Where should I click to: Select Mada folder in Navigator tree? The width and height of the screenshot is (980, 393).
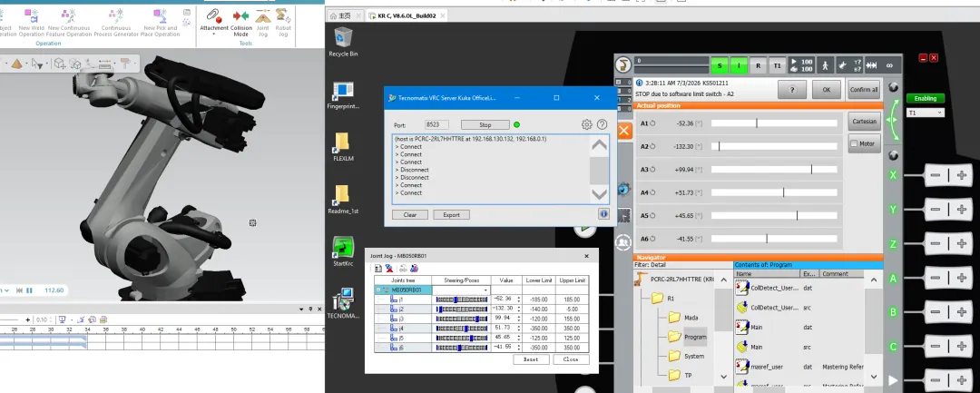(x=683, y=318)
